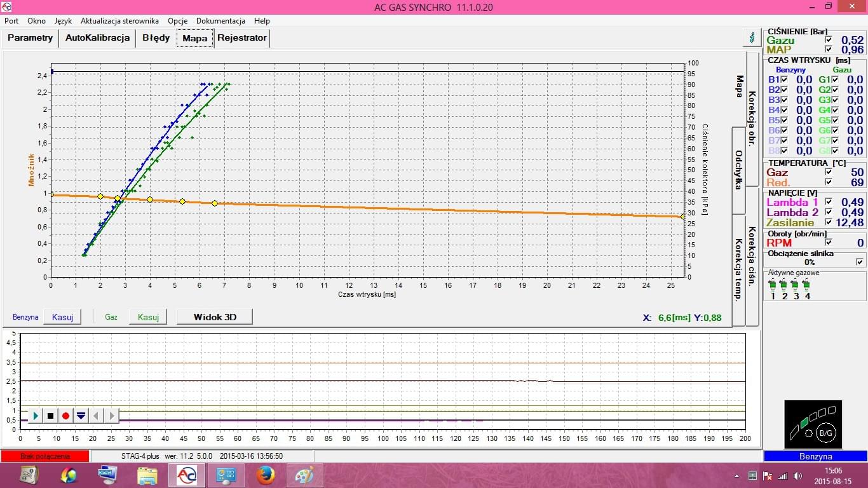The image size is (868, 488).
Task: Uncheck the B1 injection time checkbox
Action: pyautogui.click(x=784, y=79)
